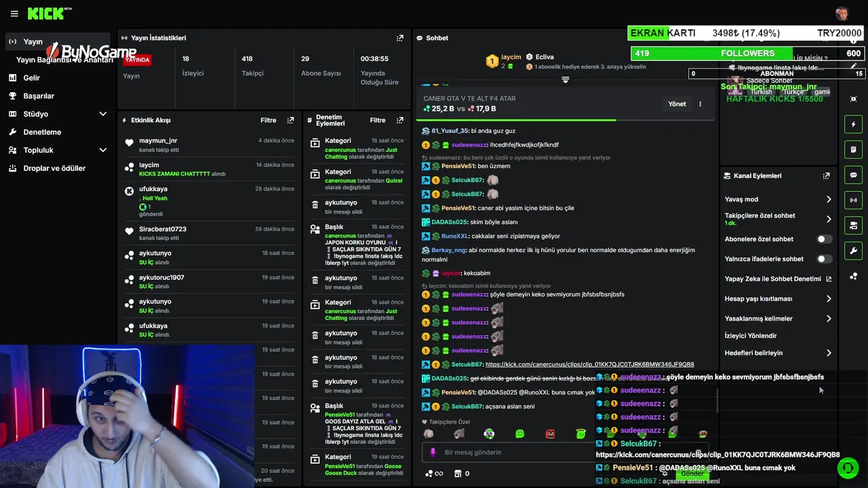Expand the Topluluk sidebar section
Image resolution: width=868 pixels, height=488 pixels.
pyautogui.click(x=103, y=150)
